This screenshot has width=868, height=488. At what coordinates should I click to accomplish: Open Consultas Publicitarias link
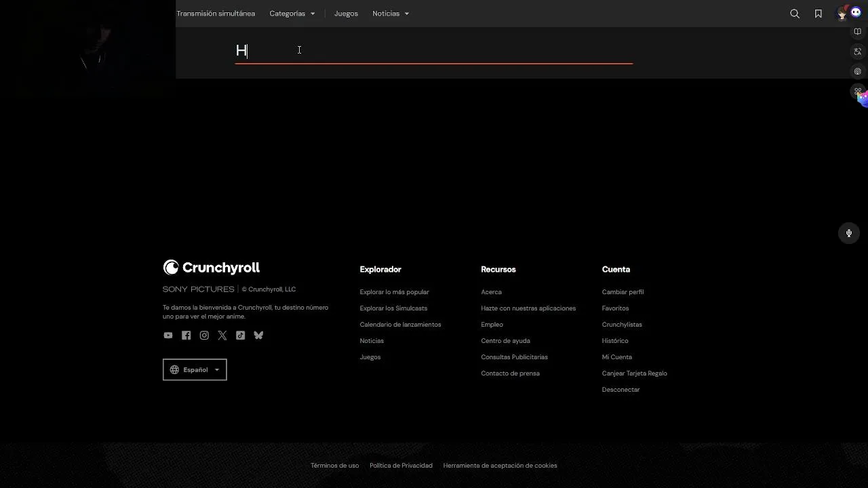tap(514, 357)
